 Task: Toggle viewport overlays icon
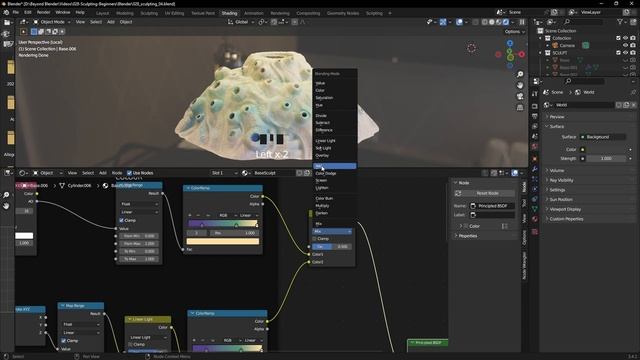tap(459, 22)
